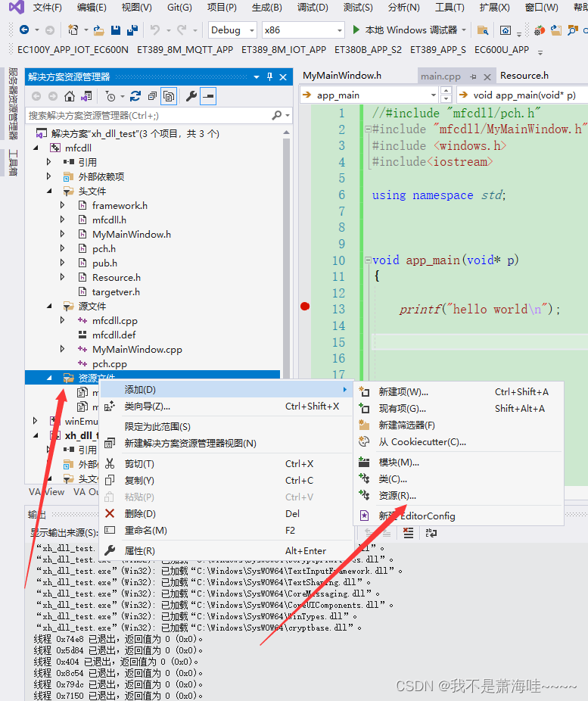Viewport: 588px width, 701px height.
Task: Switch to the MyMainWindow.h tab
Action: (x=342, y=76)
